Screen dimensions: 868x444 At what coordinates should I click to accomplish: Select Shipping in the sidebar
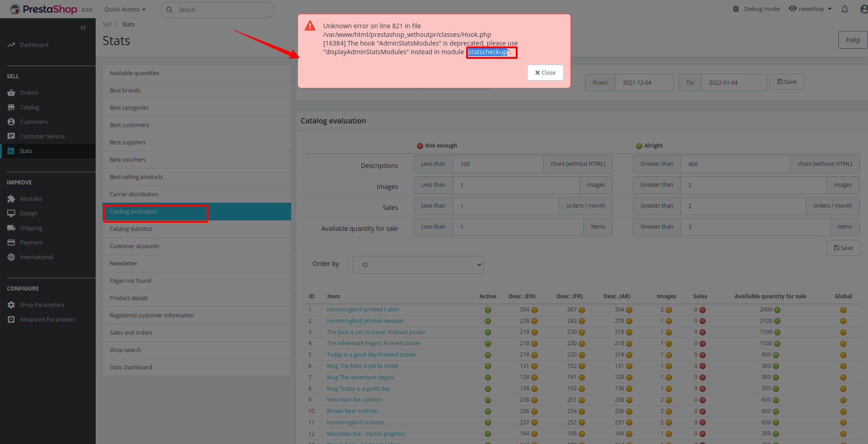[x=31, y=228]
